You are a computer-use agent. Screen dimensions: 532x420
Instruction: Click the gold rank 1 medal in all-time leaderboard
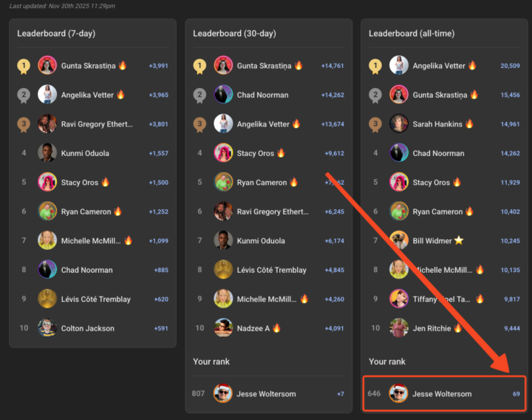375,66
